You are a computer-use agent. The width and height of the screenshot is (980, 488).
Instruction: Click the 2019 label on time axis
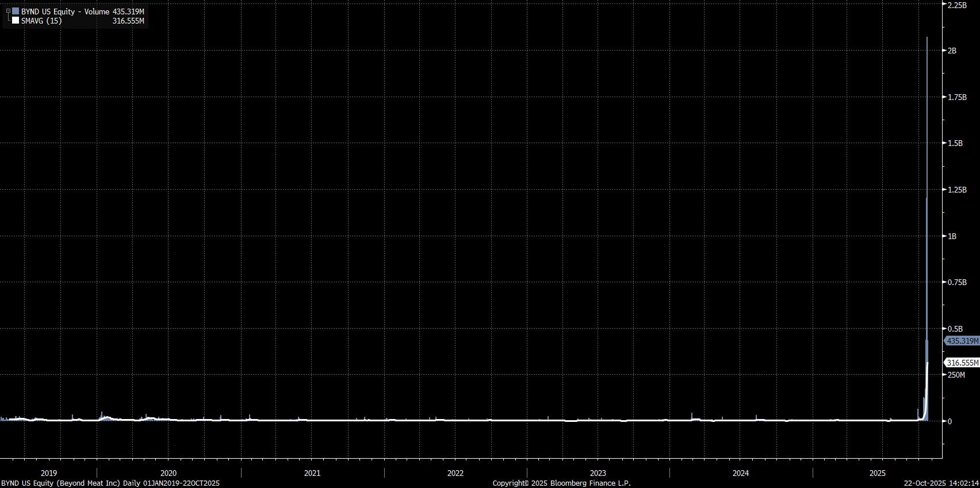click(49, 473)
